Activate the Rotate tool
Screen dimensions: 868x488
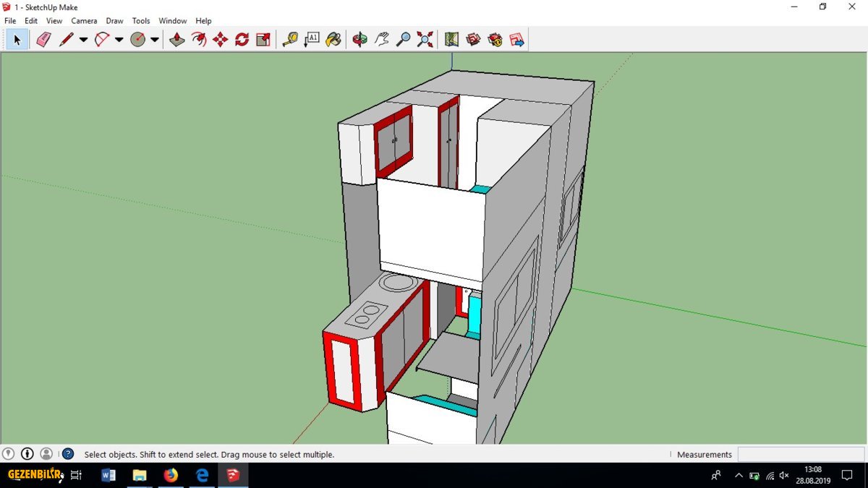[x=242, y=40]
